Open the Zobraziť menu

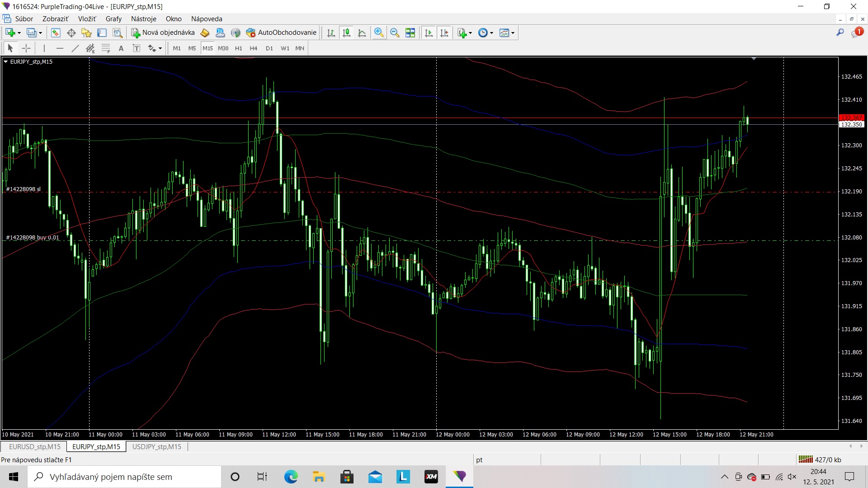56,19
